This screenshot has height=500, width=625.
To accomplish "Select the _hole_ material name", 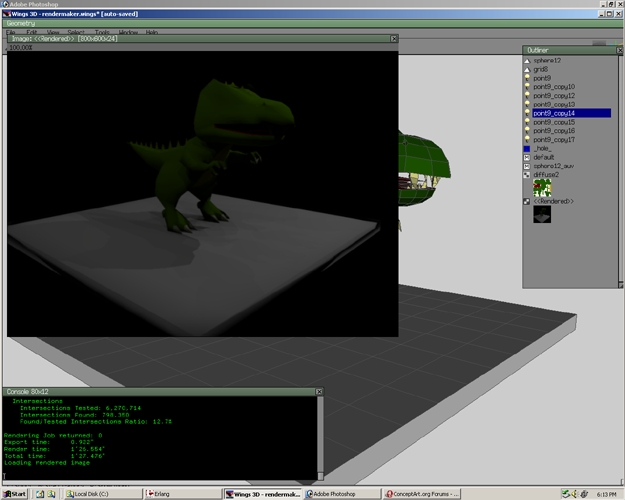I will coord(542,148).
